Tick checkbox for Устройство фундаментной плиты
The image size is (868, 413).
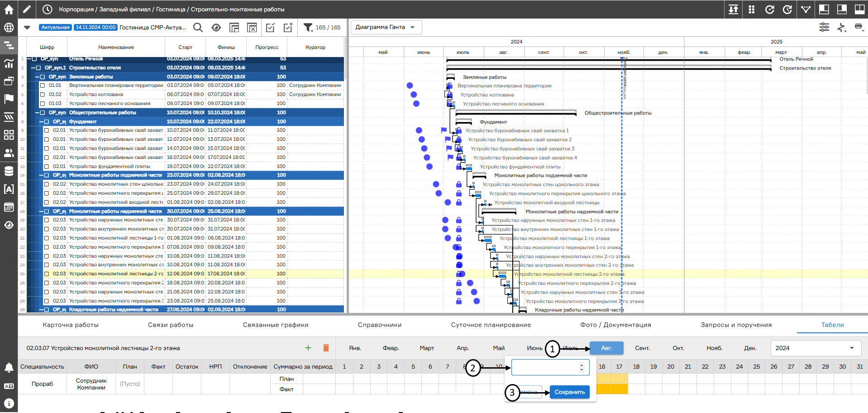click(47, 167)
